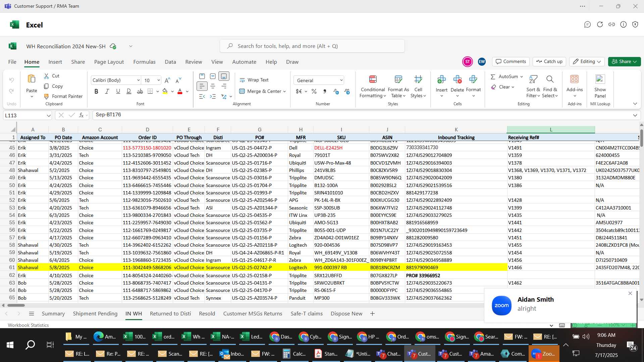Click the Comments button
The width and height of the screenshot is (644, 362).
click(511, 62)
